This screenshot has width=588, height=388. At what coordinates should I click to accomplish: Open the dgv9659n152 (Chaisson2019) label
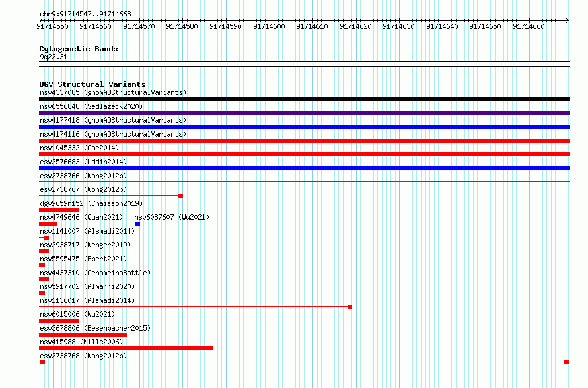tap(91, 203)
